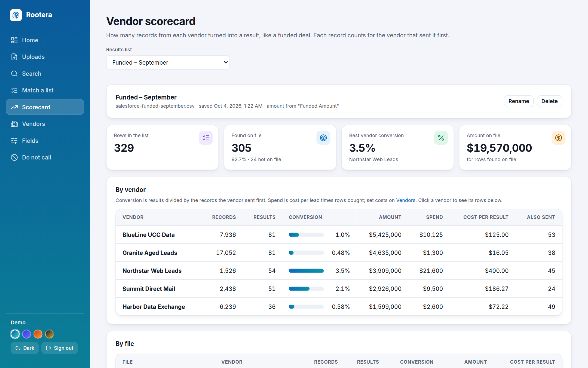This screenshot has width=588, height=368.
Task: Click the checklist icon on Rows in the list card
Action: (x=206, y=138)
